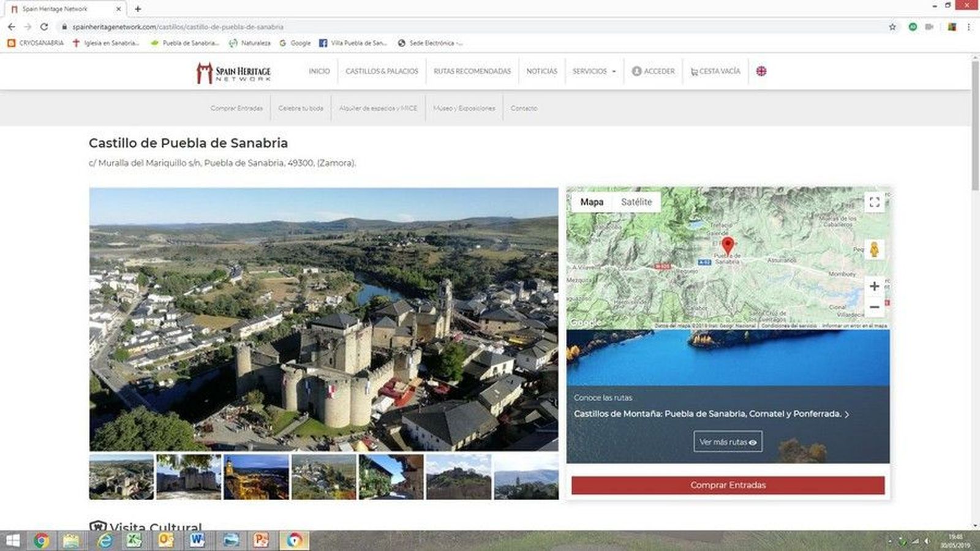This screenshot has width=980, height=551.
Task: Switch the map back to Mapa view
Action: 592,202
